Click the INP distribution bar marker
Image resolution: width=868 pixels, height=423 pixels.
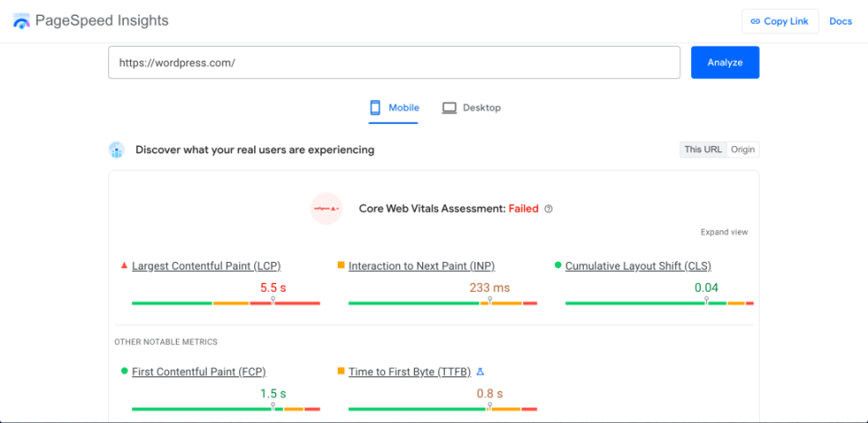pos(490,301)
